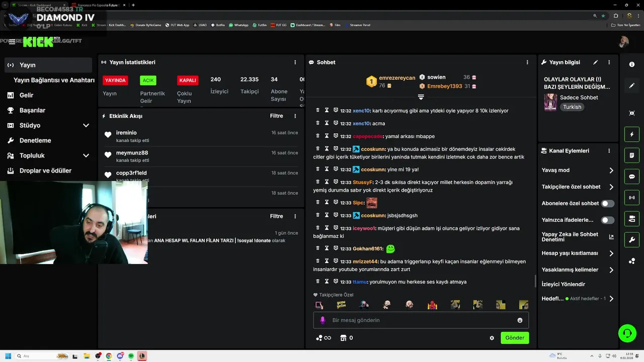Click the lightning bolt icon in right sidebar
644x362 pixels.
[x=632, y=134]
